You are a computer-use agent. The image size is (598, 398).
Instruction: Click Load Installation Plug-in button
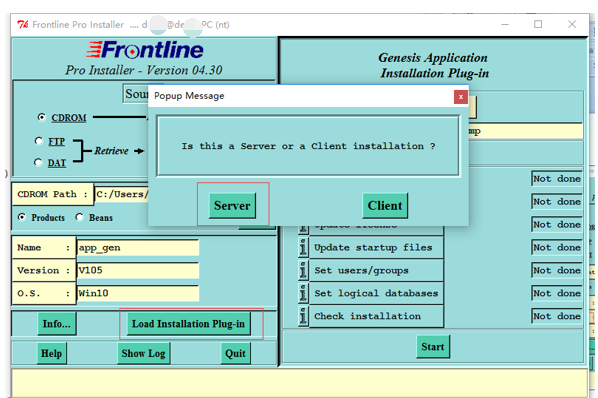tap(188, 324)
